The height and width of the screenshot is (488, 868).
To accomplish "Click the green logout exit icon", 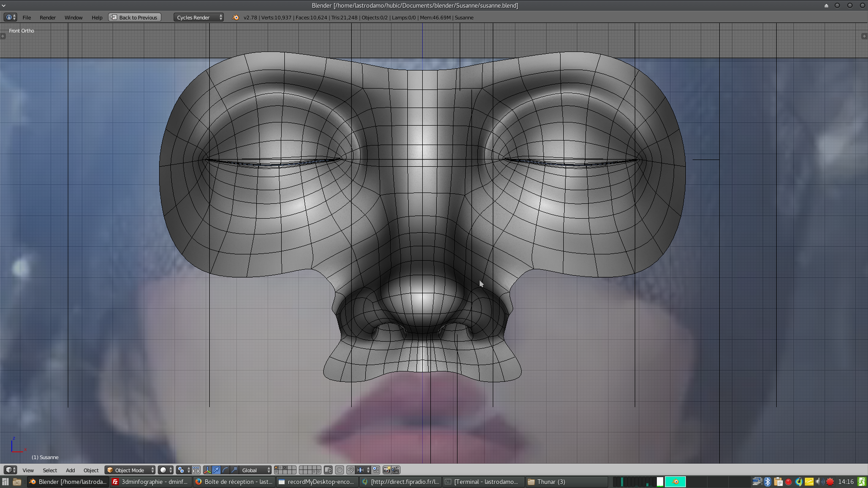I will 862,482.
